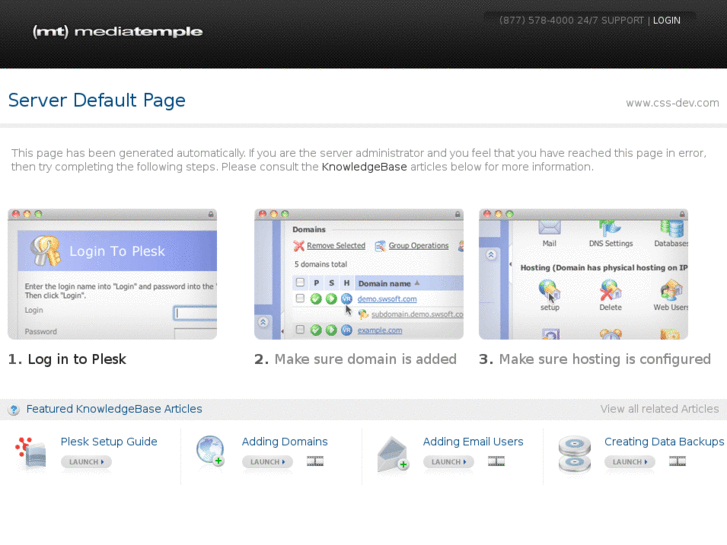Select step 1 Log in to Plesk

[67, 359]
